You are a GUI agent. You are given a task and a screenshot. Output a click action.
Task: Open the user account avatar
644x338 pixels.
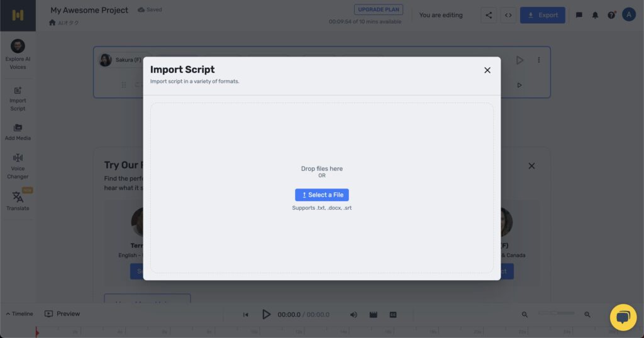pos(629,14)
